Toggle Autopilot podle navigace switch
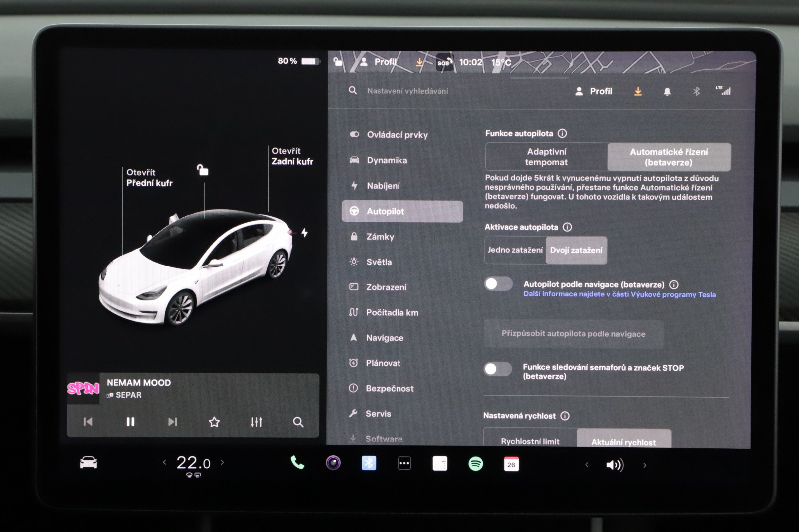This screenshot has width=799, height=532. [x=498, y=284]
